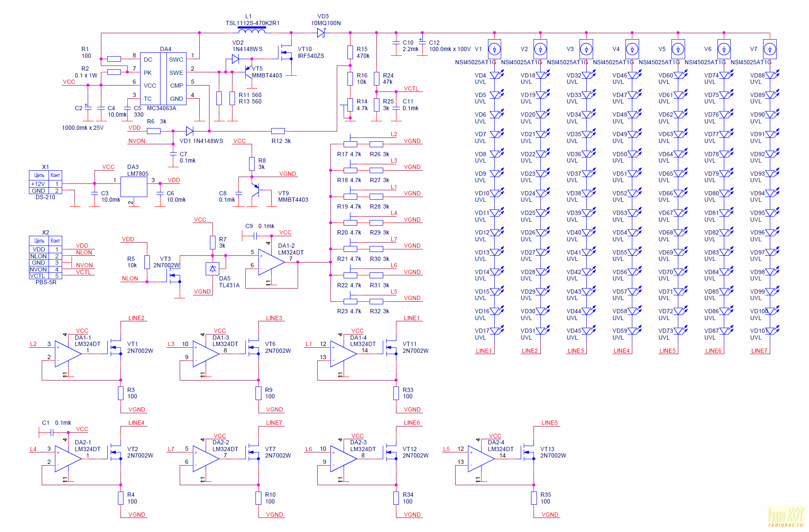Select the DA1-2 op-amp triangle
This screenshot has height=532, width=809.
[x=272, y=263]
